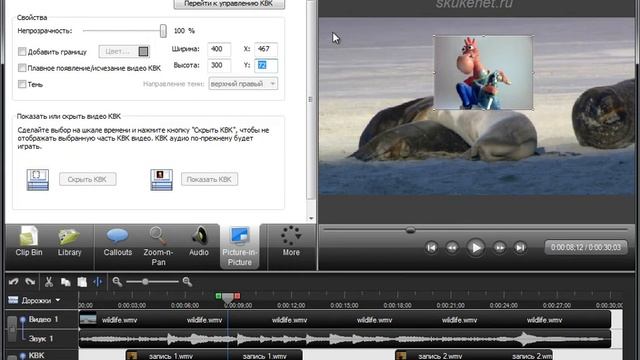This screenshot has height=360, width=640.
Task: Click the 'Ширина' width input field
Action: pos(219,49)
